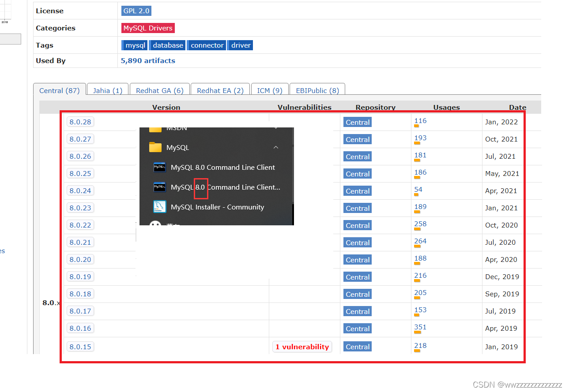View the 1 vulnerability badge for 8.0.15
The width and height of the screenshot is (569, 392).
(x=302, y=347)
